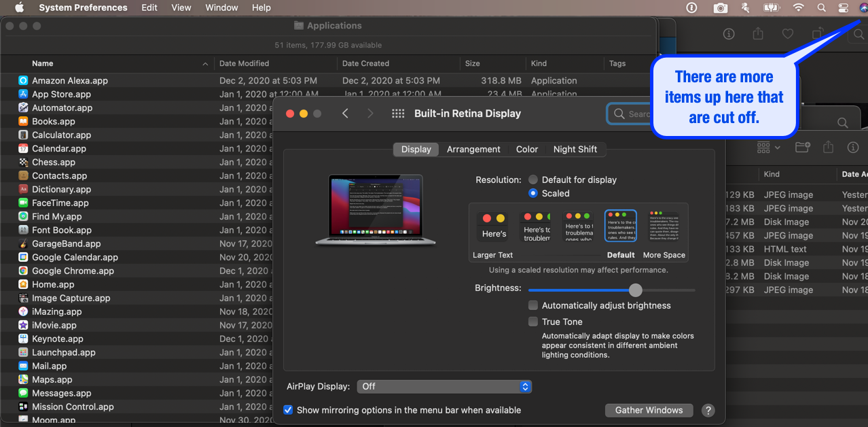Sort by the Tags column header
This screenshot has width=868, height=427.
[617, 63]
